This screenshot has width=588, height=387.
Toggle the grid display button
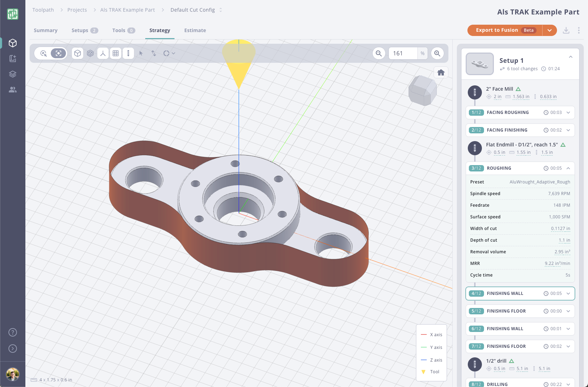click(x=116, y=53)
